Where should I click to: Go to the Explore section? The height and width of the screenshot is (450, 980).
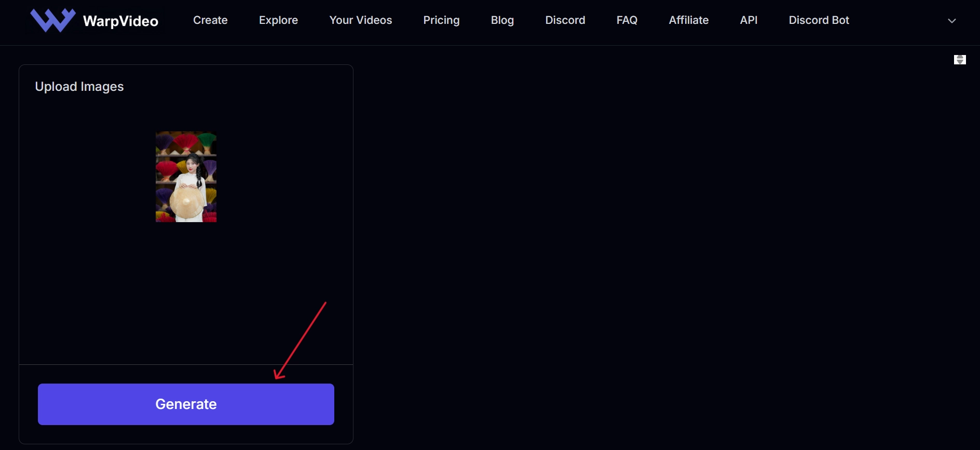tap(278, 20)
